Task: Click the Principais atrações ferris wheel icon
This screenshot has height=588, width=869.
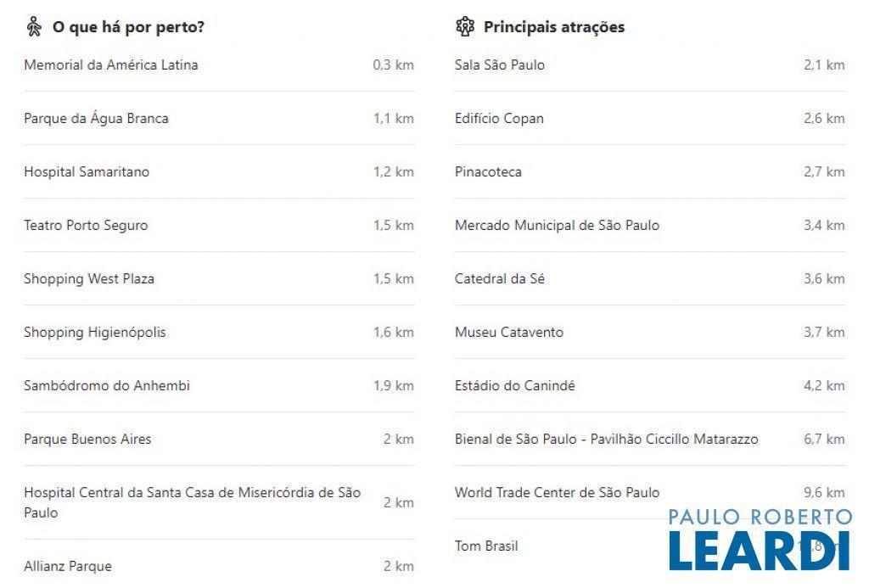Action: pos(465,26)
